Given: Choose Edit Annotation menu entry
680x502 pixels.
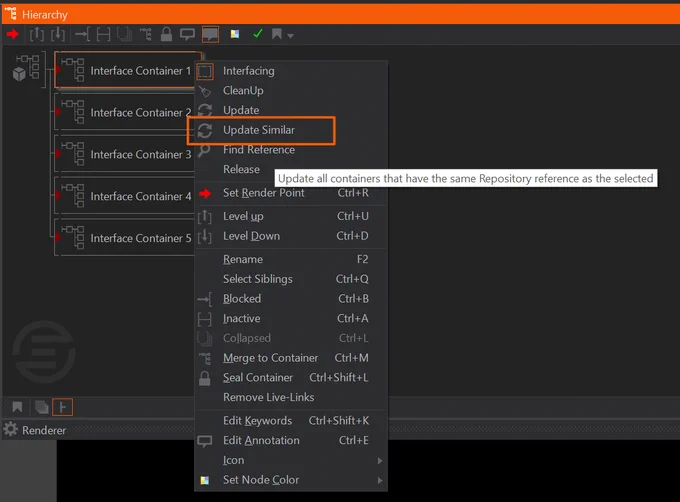Looking at the screenshot, I should 291,440.
